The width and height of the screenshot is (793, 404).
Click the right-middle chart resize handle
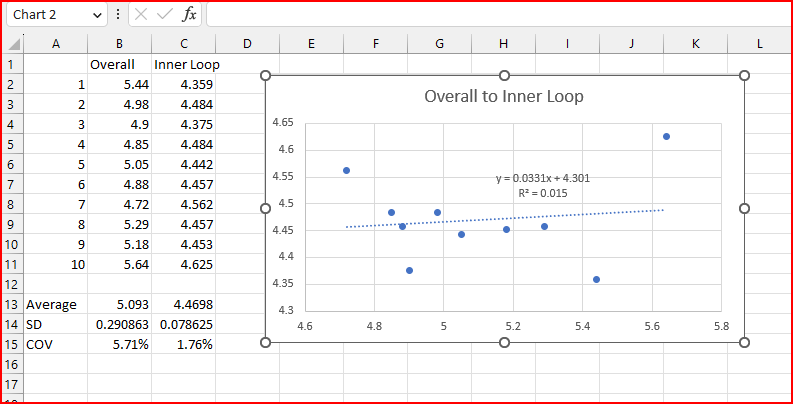tap(744, 208)
